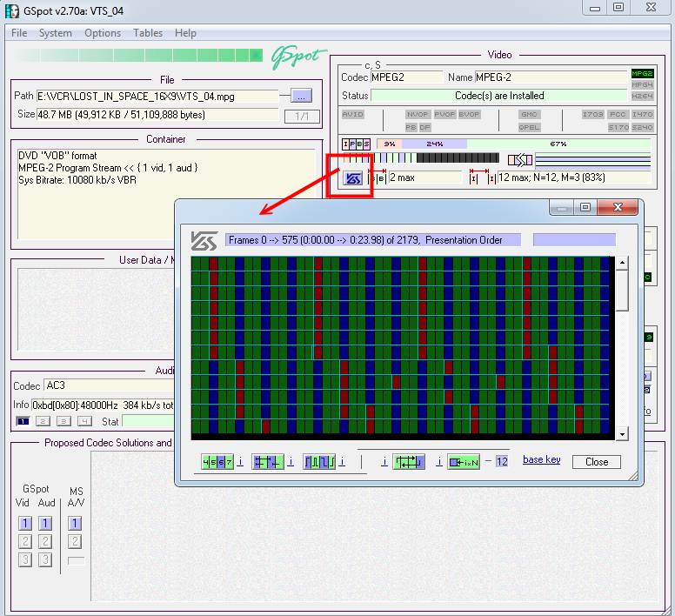Click the popup scrollbar down arrow
Viewport: 675px width, 616px height.
pos(622,434)
